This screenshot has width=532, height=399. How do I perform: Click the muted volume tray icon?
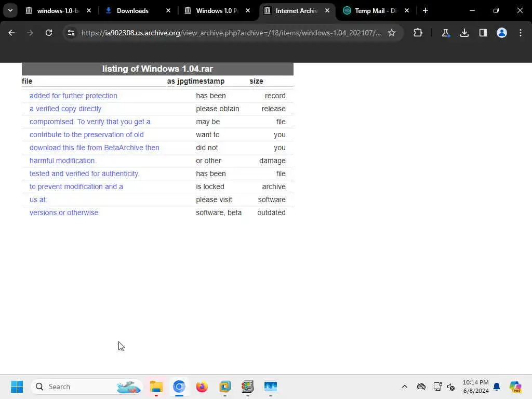point(451,387)
